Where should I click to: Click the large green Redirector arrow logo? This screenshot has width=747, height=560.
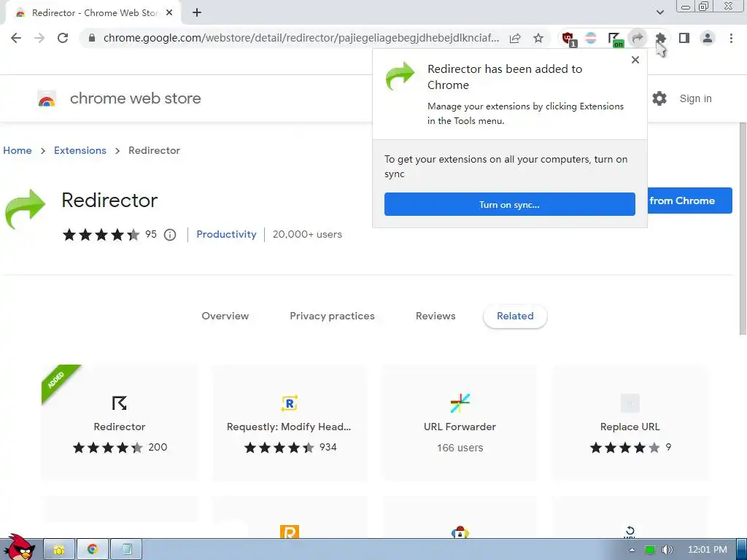(x=26, y=209)
